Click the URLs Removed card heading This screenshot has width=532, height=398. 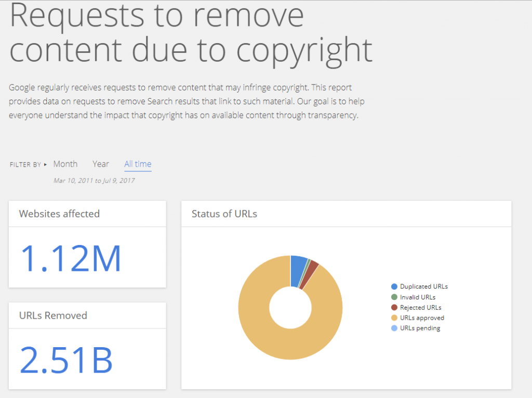coord(53,315)
